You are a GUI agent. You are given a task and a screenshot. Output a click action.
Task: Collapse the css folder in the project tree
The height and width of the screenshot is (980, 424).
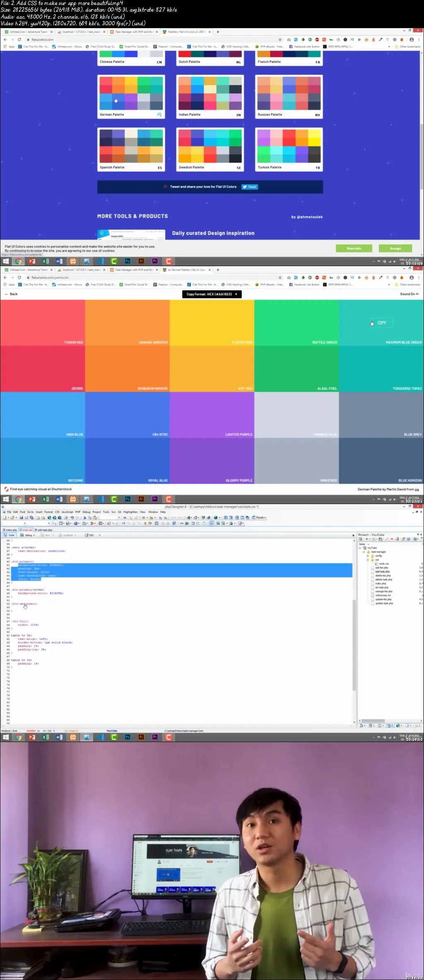368,560
